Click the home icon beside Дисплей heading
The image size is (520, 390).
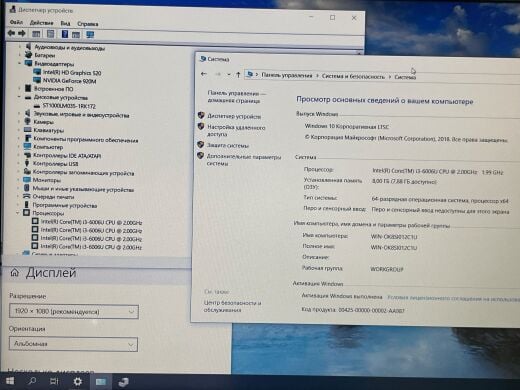(x=14, y=273)
